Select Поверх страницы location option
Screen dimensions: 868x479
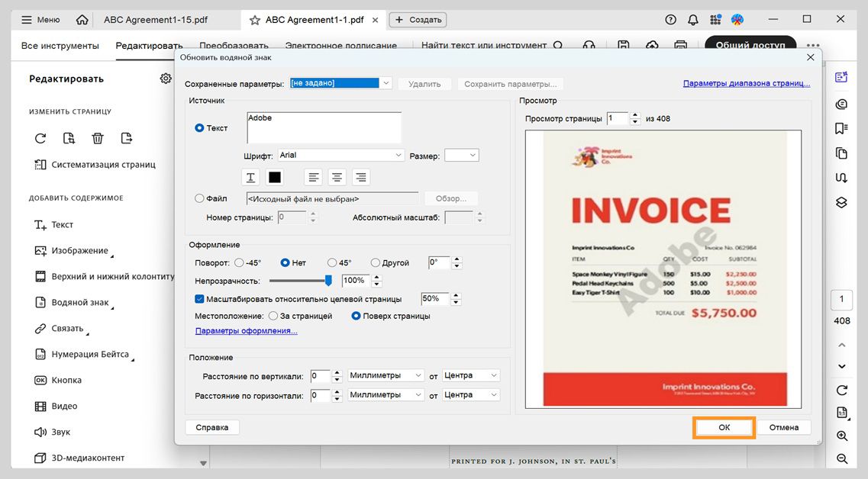pyautogui.click(x=356, y=316)
